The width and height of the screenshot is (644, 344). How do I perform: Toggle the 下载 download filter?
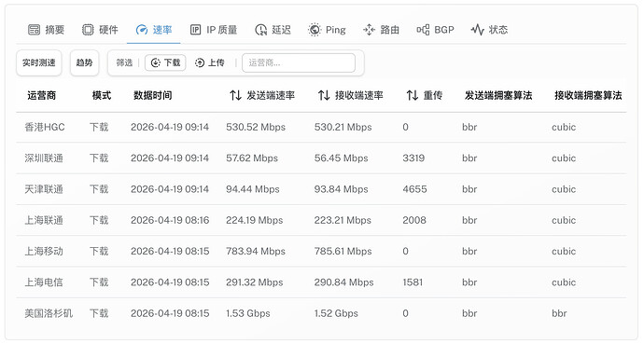(165, 62)
